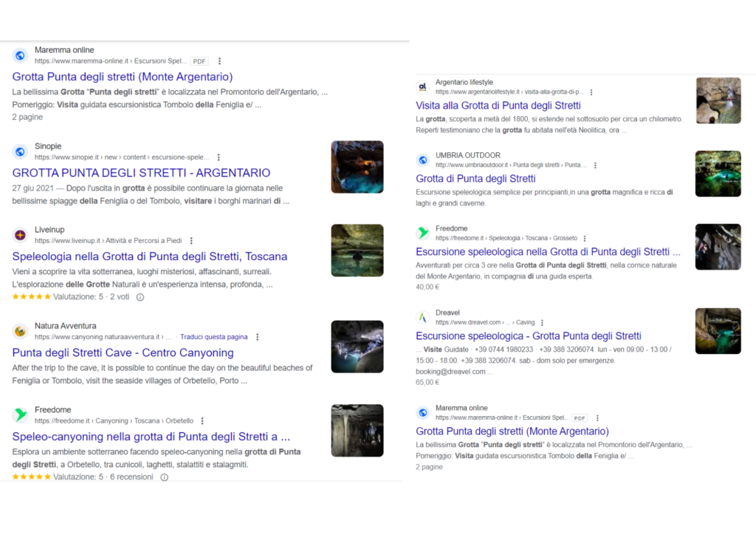The image size is (756, 535).
Task: Click info icon beside "2 voti" rating
Action: [x=140, y=297]
